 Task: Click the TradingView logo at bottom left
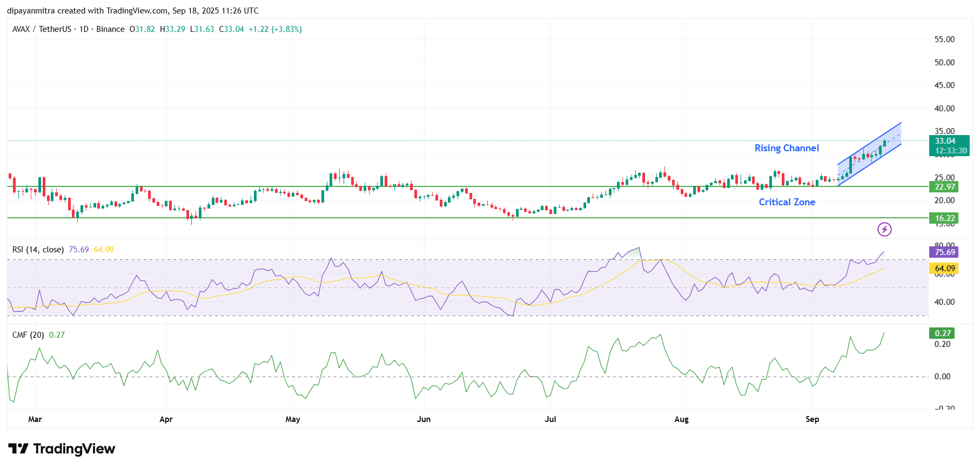[x=62, y=449]
